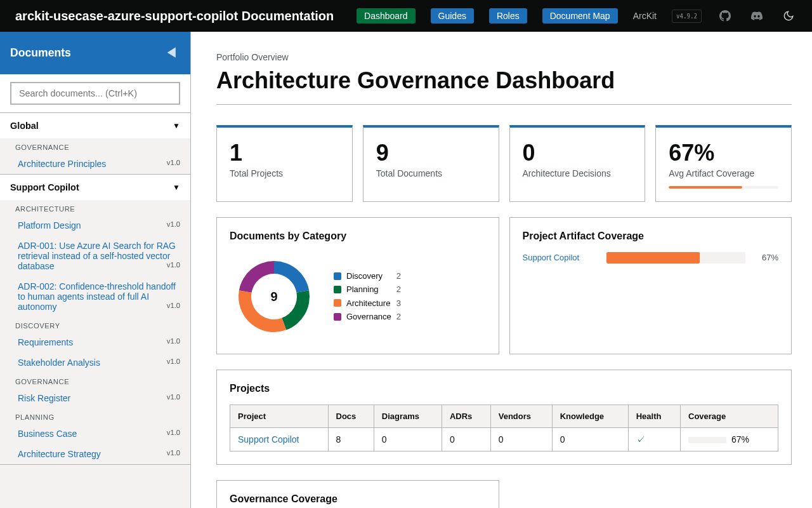Screen dimensions: 812x508
Task: Toggle dark mode moon icon
Action: pyautogui.click(x=789, y=16)
